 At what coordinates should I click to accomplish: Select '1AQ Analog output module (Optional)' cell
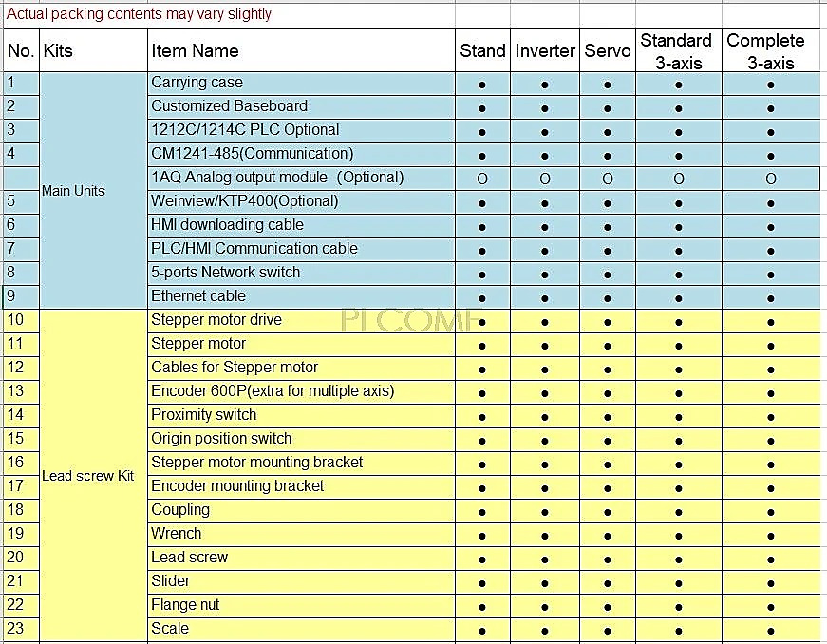click(301, 179)
